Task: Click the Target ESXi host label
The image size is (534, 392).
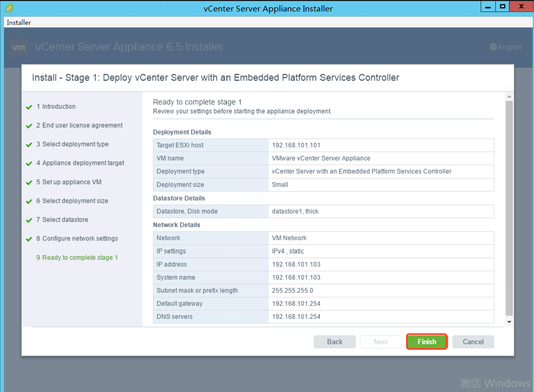Action: coord(180,145)
